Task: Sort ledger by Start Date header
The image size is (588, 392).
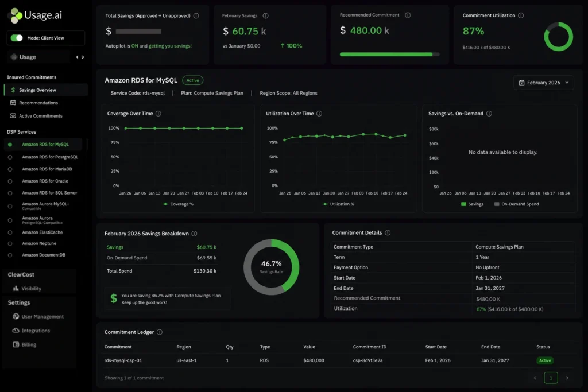Action: (436, 347)
